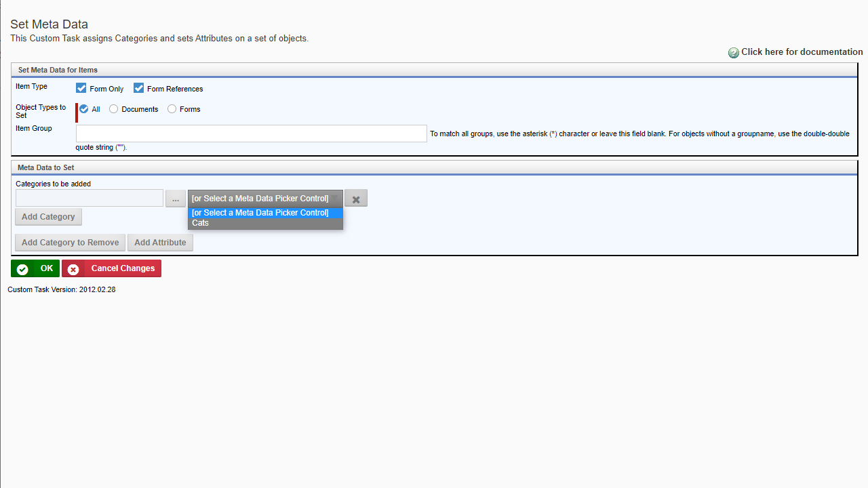
Task: Click the Item Group text field
Action: click(x=252, y=134)
